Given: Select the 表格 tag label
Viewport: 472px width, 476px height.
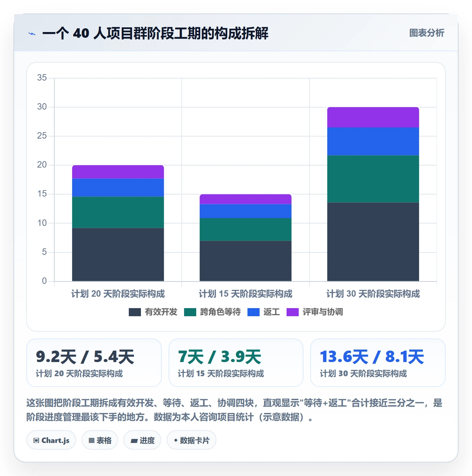Looking at the screenshot, I should point(104,440).
